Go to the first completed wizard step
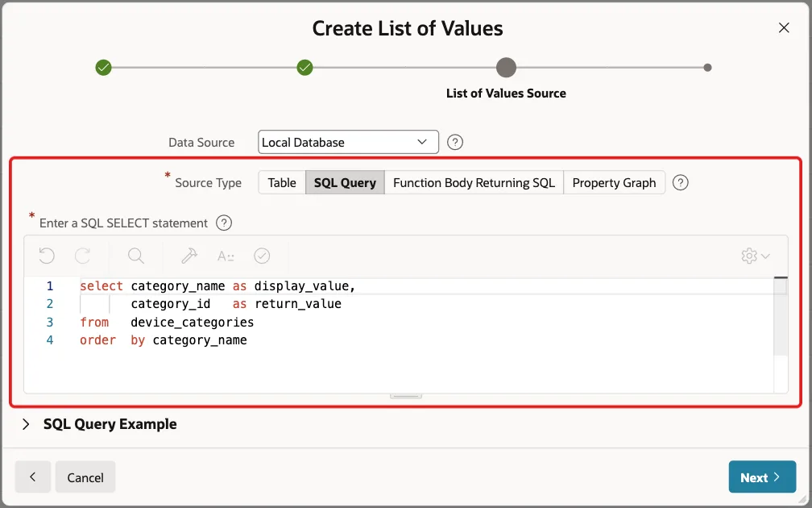Image resolution: width=812 pixels, height=508 pixels. point(104,68)
